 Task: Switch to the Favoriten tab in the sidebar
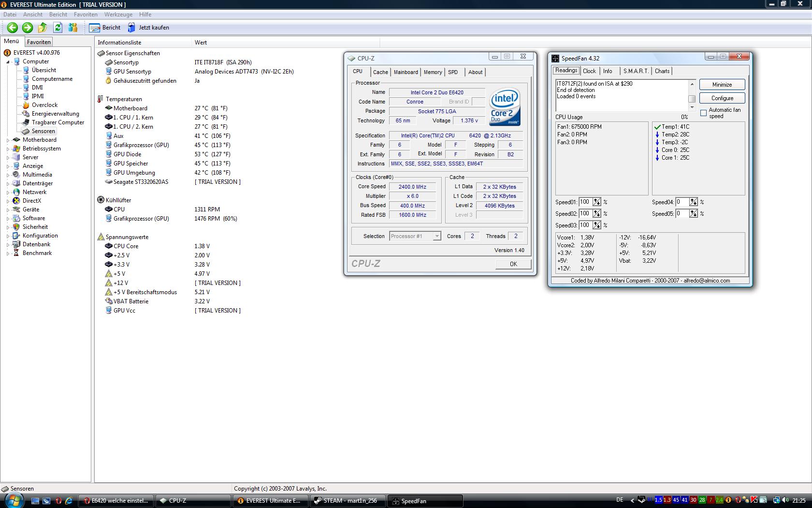coord(39,42)
